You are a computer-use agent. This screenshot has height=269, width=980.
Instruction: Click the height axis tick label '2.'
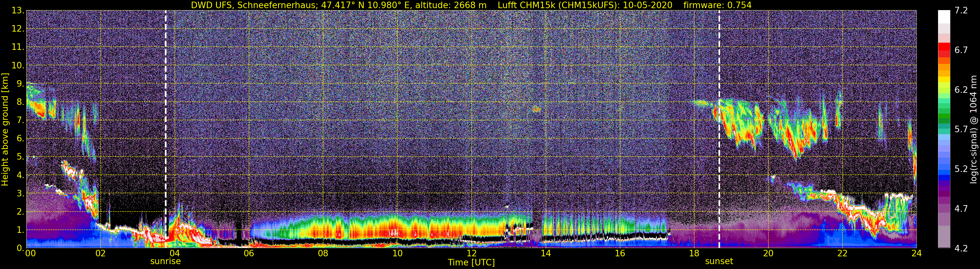20,212
